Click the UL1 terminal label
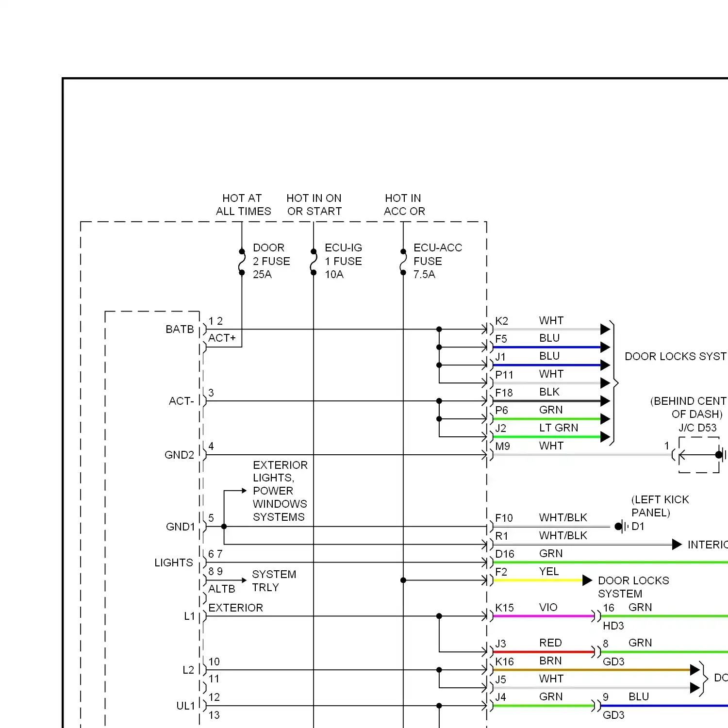The width and height of the screenshot is (728, 728). [x=185, y=706]
